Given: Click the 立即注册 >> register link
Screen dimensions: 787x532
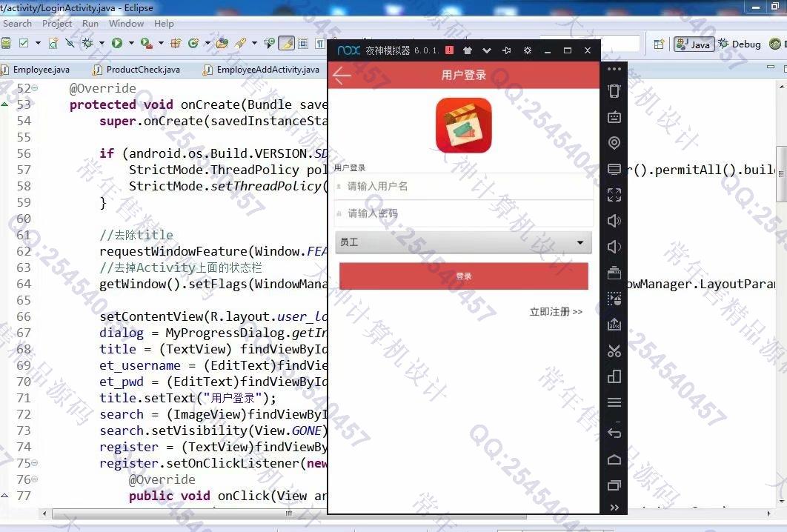Looking at the screenshot, I should 556,312.
